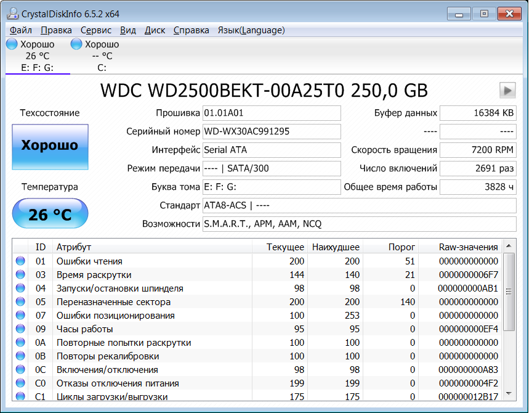The height and width of the screenshot is (413, 532).
Task: Click the attribute list scrollbar thumb
Action: click(x=509, y=292)
